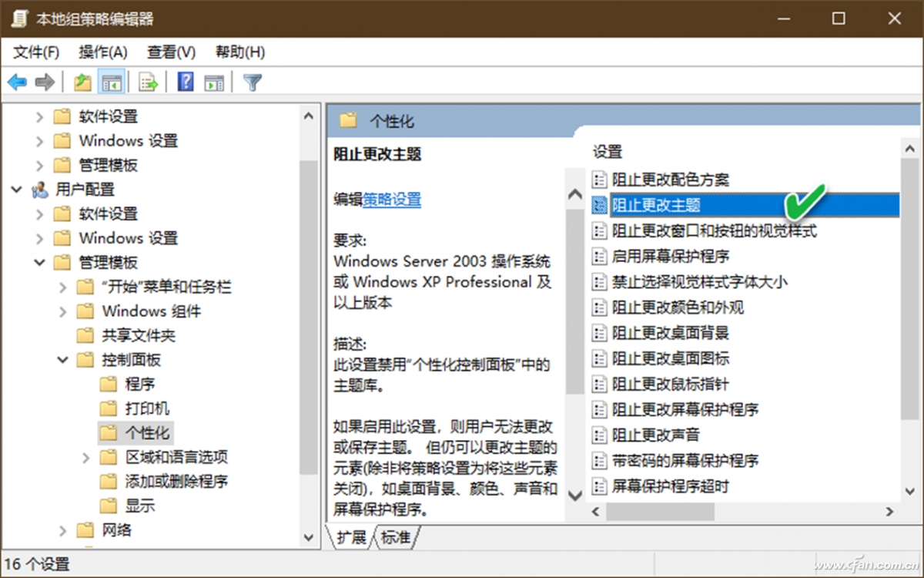Click the Back arrow toolbar icon
The height and width of the screenshot is (578, 924).
pyautogui.click(x=17, y=82)
